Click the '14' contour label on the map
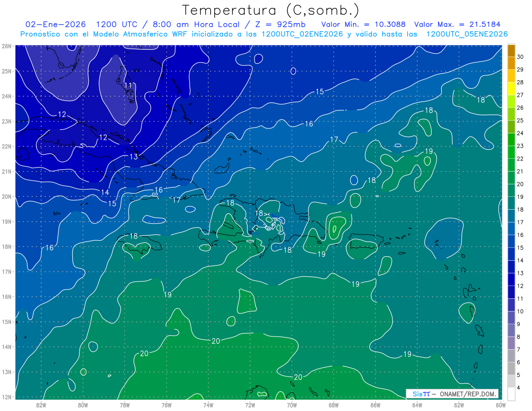532x411 pixels. tap(105, 192)
